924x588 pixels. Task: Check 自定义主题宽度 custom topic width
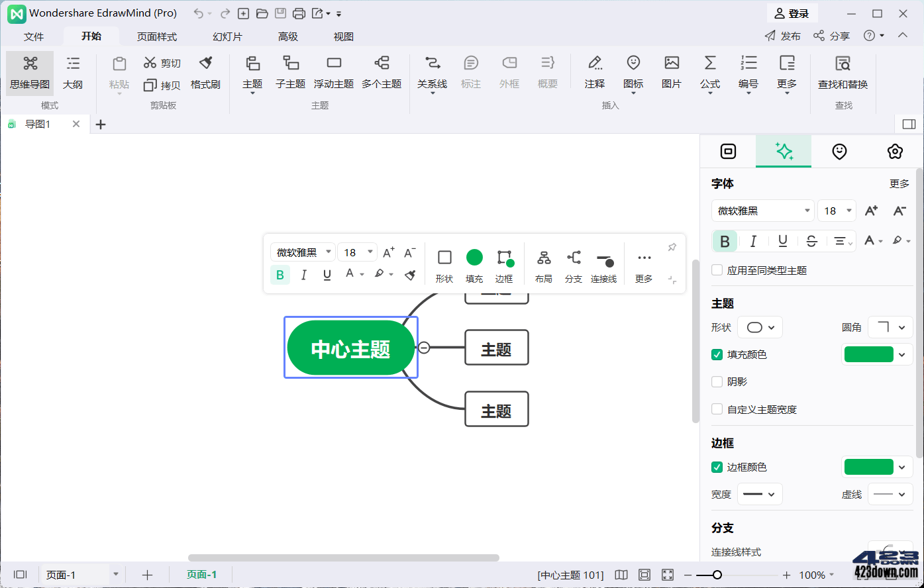click(x=717, y=409)
